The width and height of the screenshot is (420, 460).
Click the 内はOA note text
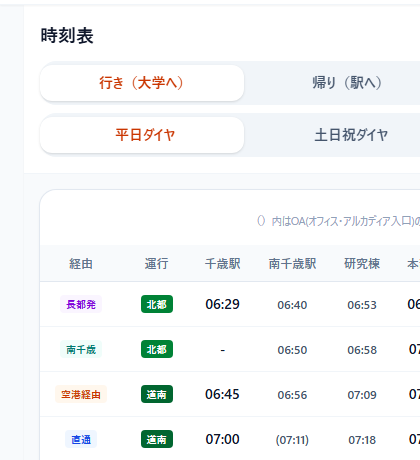point(338,221)
